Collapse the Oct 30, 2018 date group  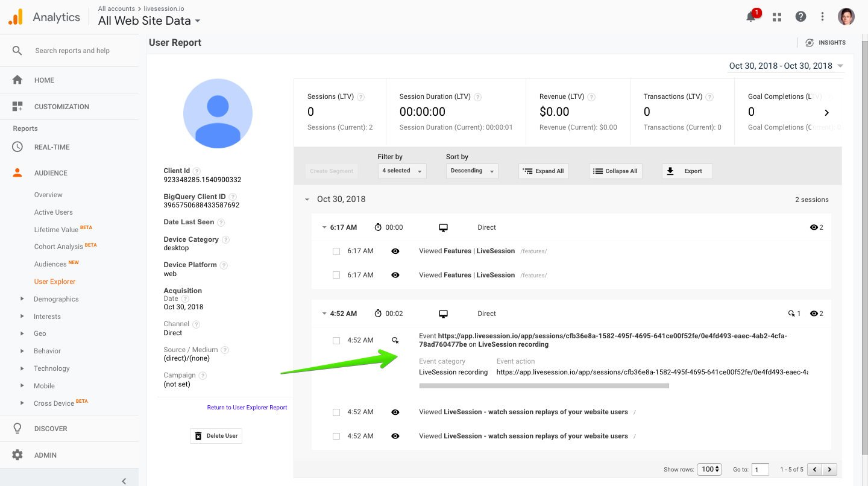point(307,199)
